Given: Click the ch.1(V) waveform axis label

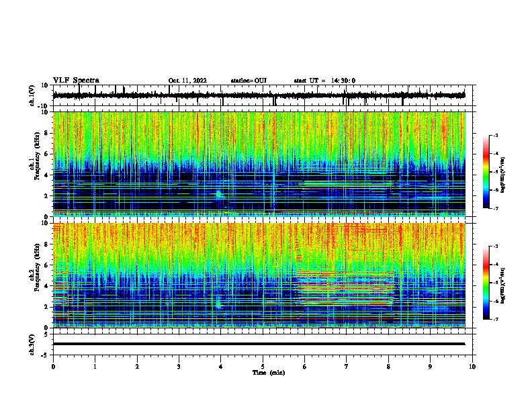Looking at the screenshot, I should coord(32,95).
